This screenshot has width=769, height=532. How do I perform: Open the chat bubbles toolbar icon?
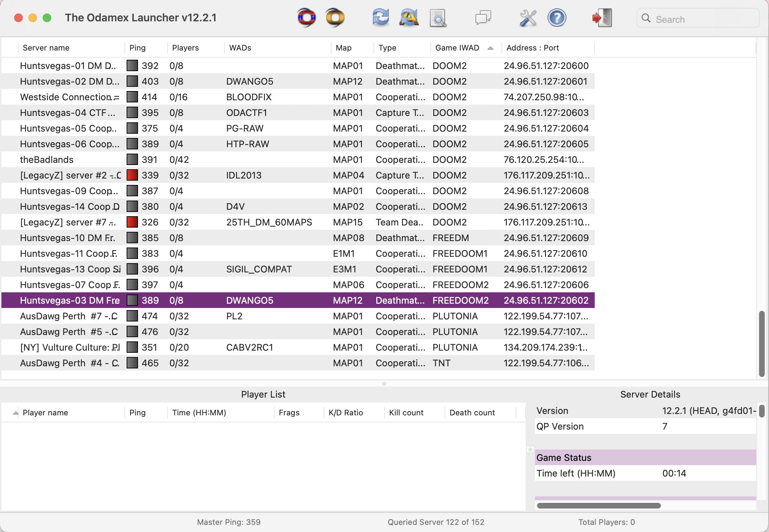coord(483,17)
